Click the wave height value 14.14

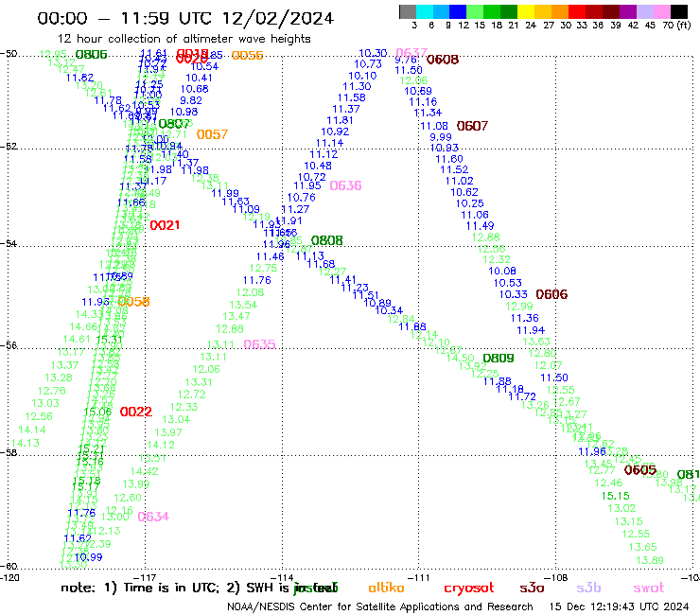(x=32, y=430)
